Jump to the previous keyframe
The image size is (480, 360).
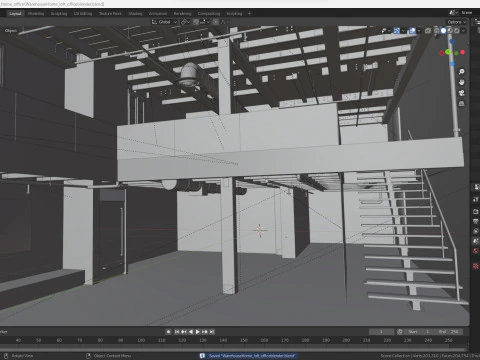[184, 332]
